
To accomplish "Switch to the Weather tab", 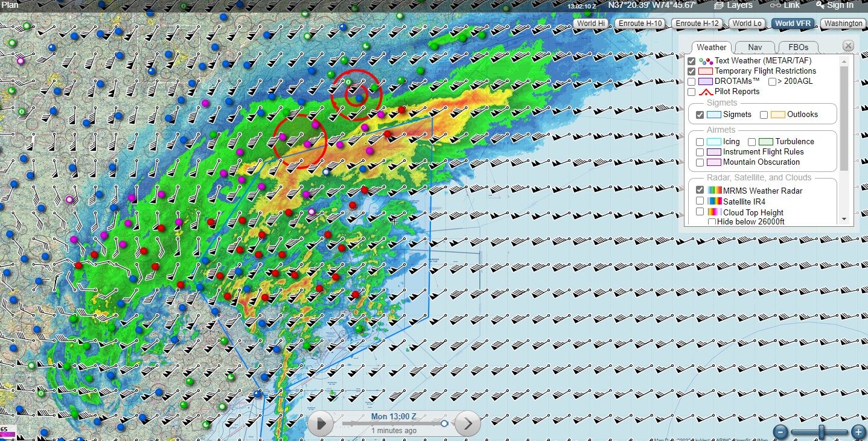I will pos(712,47).
